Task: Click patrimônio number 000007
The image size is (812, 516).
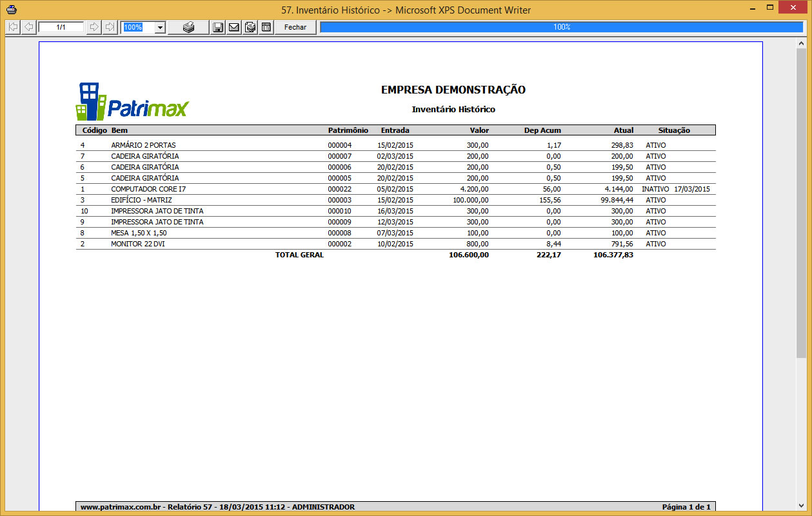Action: point(340,156)
